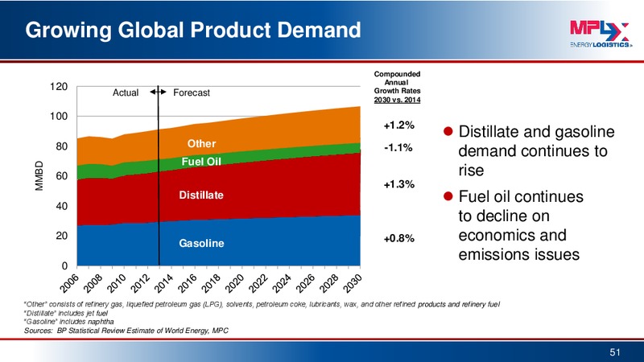The height and width of the screenshot is (362, 644).
Task: Click the '80' y-axis label
Action: coord(62,146)
